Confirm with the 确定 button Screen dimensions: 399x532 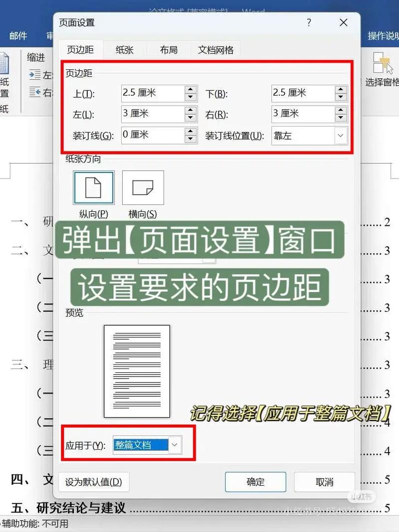click(255, 482)
